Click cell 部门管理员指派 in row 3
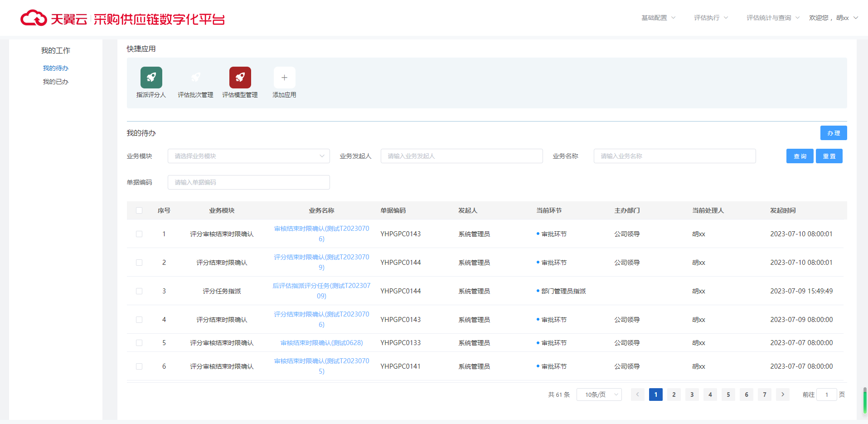The image size is (868, 424). (563, 291)
